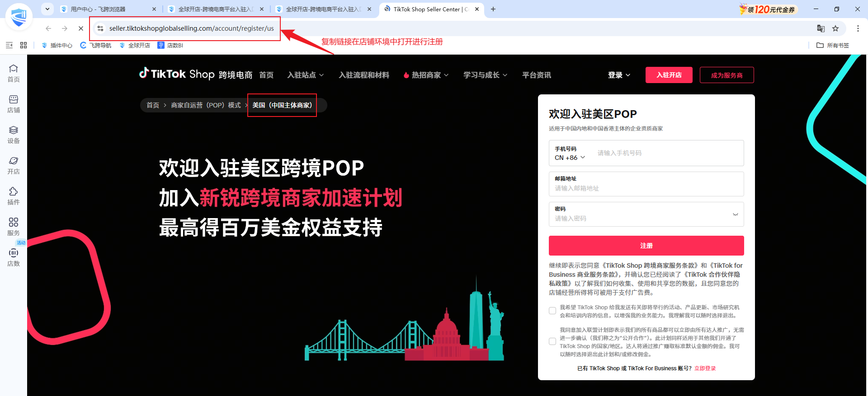This screenshot has height=396, width=868.
Task: Click the 成为服务商 button
Action: [726, 75]
